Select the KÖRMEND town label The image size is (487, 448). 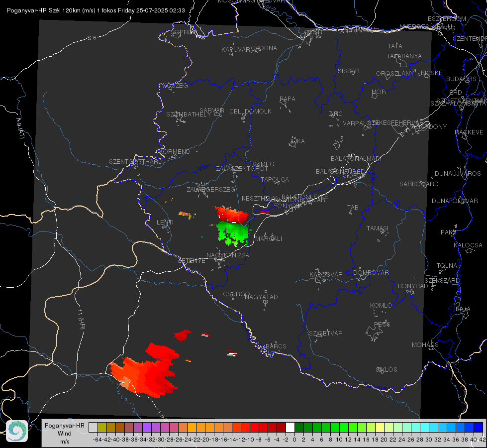[175, 152]
